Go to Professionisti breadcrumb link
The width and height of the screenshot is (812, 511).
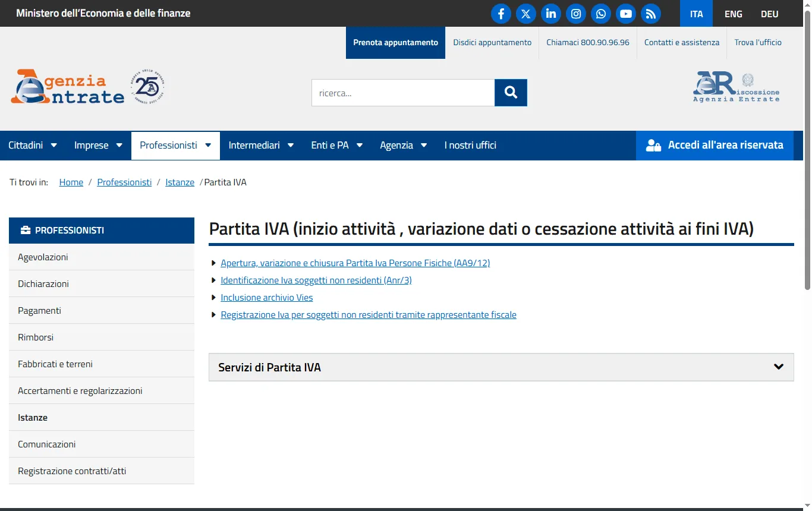pyautogui.click(x=124, y=182)
